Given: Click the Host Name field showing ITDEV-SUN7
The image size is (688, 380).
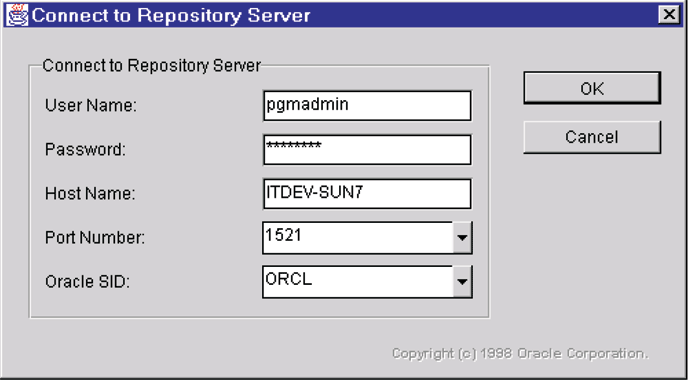Looking at the screenshot, I should (x=367, y=194).
